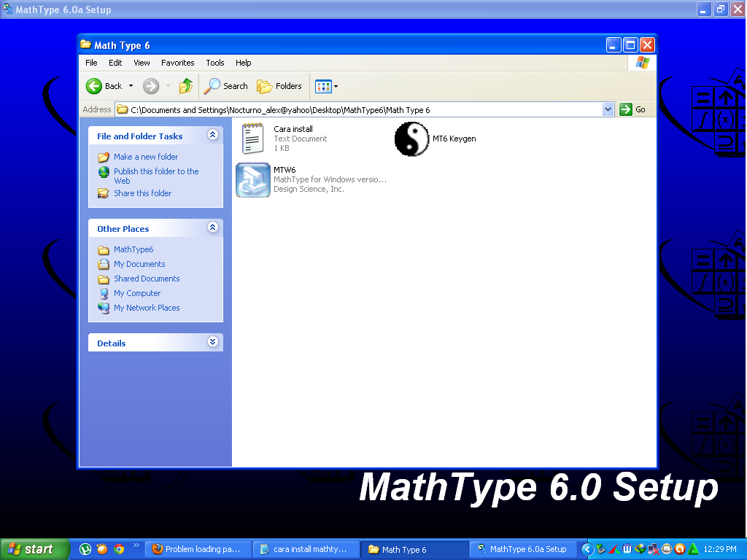Switch to cara install mathtype taskbar item
Viewport: 747px width, 560px height.
[306, 549]
